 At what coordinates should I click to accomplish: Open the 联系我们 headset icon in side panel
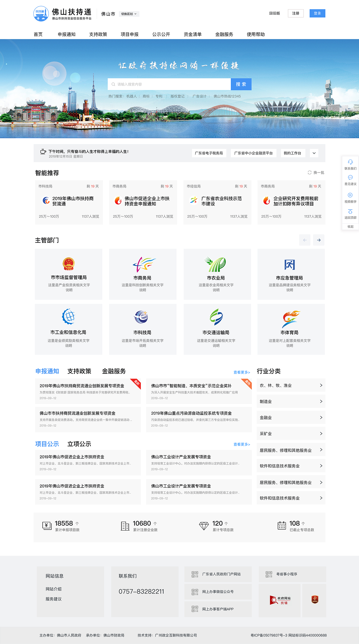[x=350, y=162]
